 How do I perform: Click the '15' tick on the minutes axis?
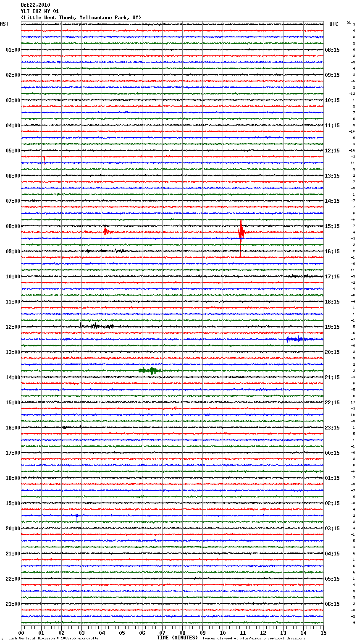pos(323,633)
